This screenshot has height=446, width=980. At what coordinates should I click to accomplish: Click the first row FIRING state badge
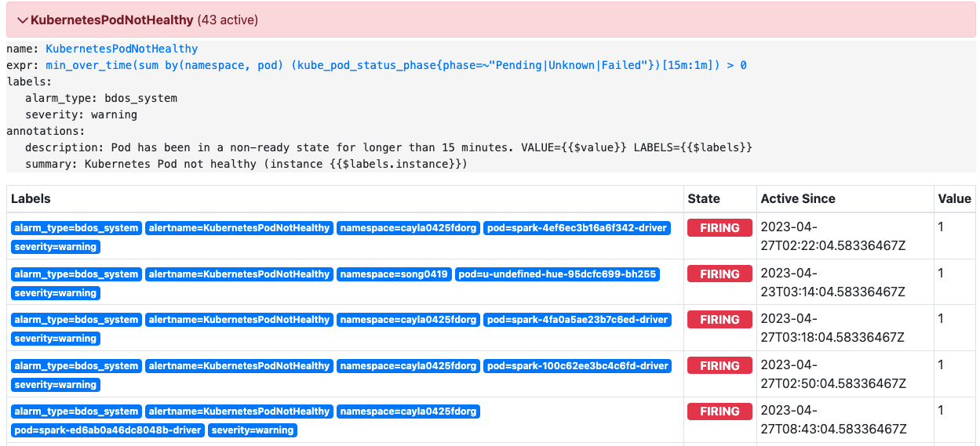point(720,228)
